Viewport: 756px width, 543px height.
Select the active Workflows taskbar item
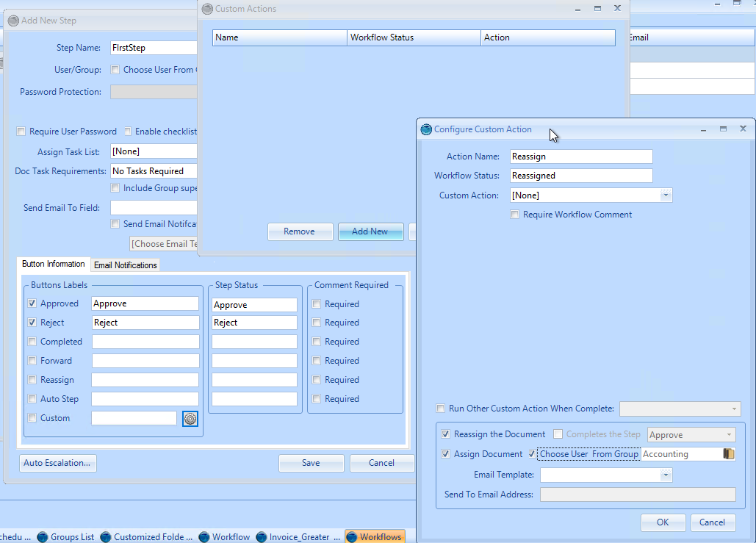tap(375, 536)
